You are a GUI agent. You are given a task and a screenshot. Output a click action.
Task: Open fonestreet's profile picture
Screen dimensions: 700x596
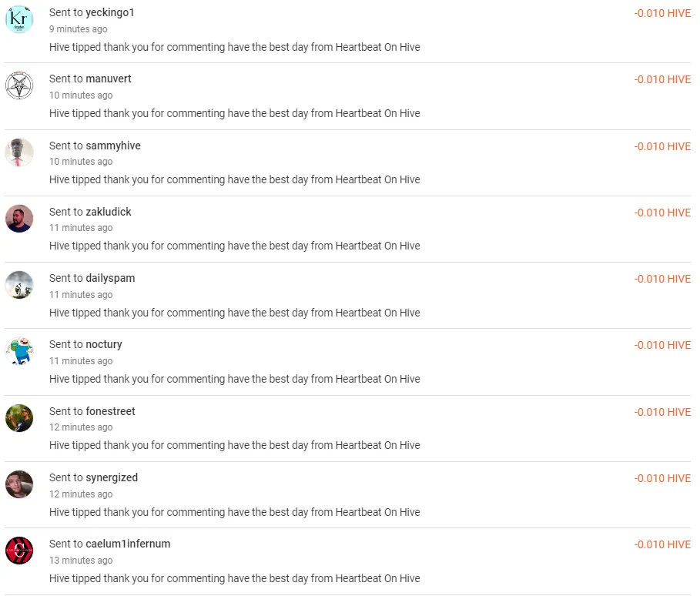pos(18,417)
